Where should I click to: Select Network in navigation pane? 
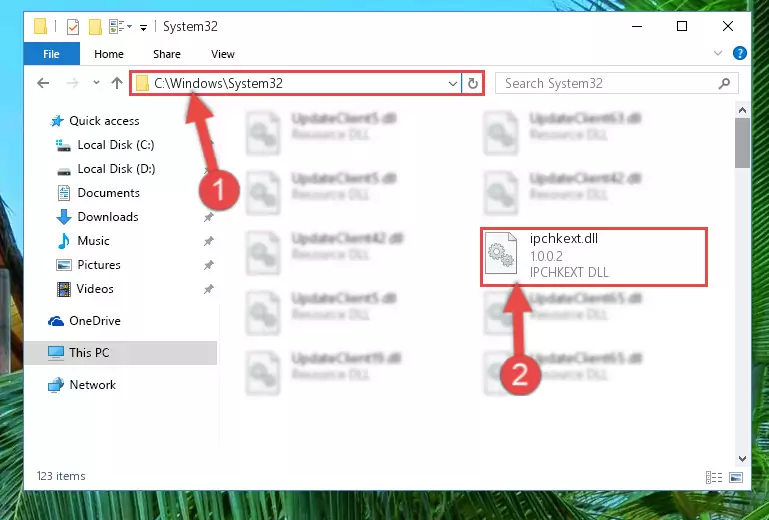coord(92,385)
